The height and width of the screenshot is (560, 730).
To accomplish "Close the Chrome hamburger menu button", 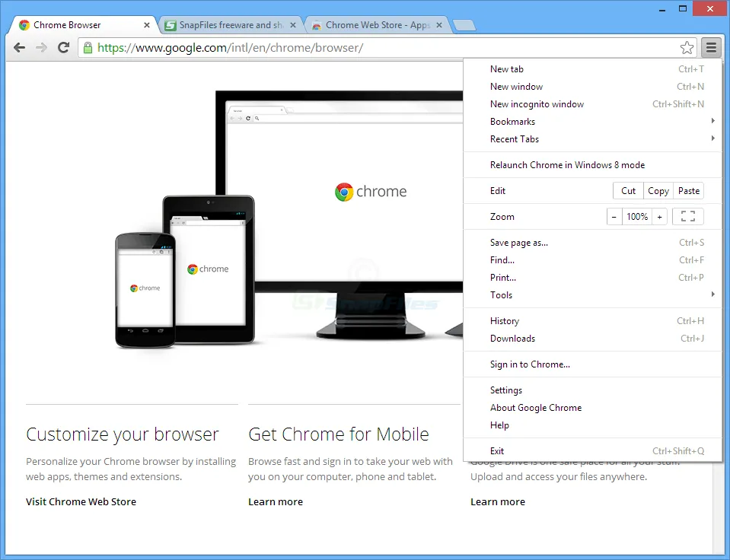I will (x=711, y=47).
